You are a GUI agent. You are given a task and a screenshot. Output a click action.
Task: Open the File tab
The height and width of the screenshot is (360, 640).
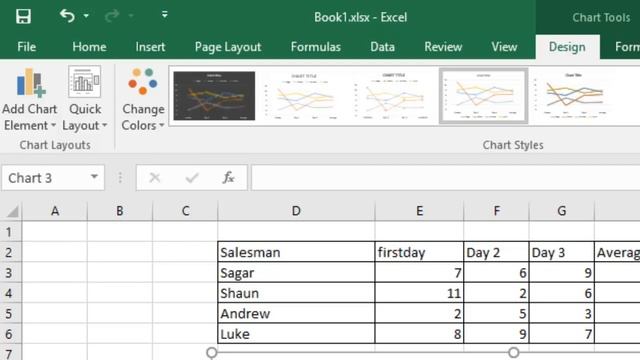(x=27, y=47)
